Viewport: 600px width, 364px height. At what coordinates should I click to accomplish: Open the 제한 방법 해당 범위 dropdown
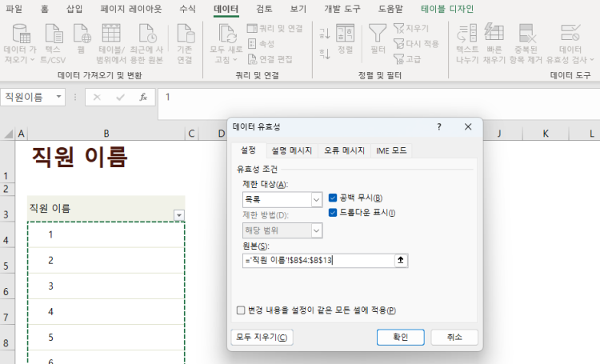[317, 230]
